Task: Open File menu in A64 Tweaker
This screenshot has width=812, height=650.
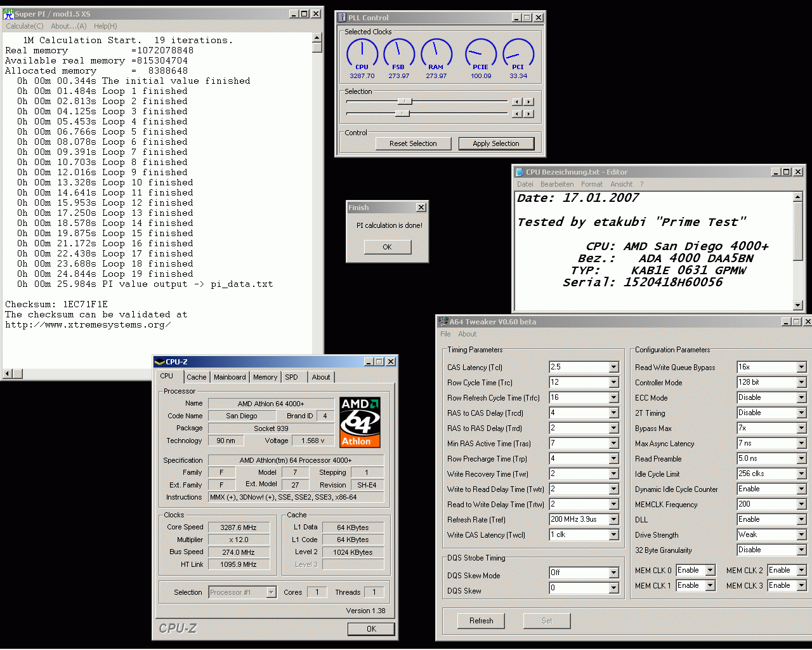Action: click(445, 334)
